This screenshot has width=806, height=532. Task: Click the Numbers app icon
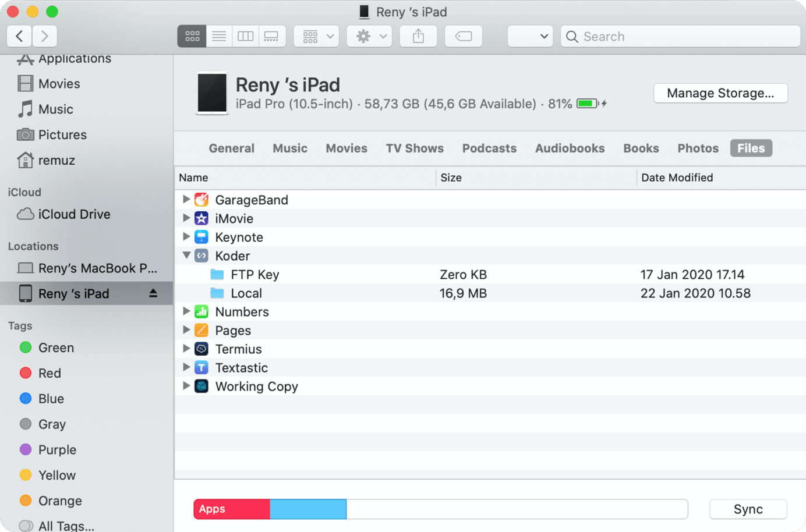click(201, 311)
